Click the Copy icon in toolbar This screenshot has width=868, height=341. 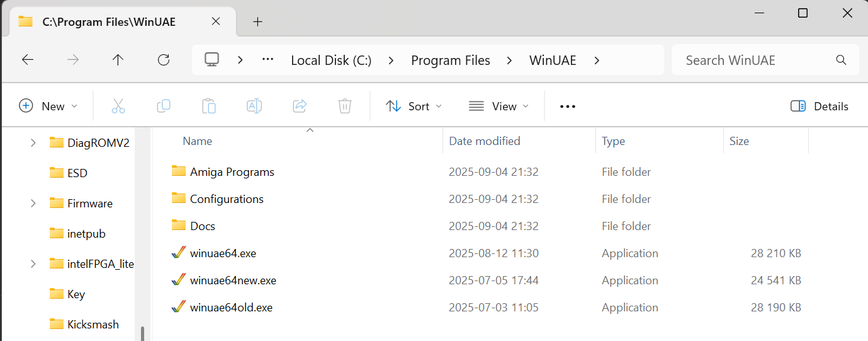coord(164,106)
